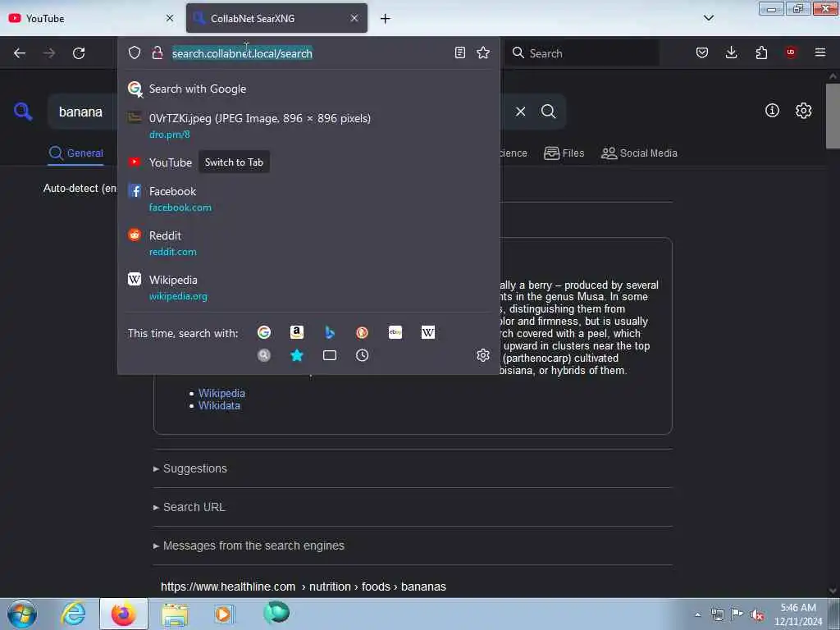Search this time with Amazon icon
Image resolution: width=840 pixels, height=630 pixels.
[x=297, y=333]
